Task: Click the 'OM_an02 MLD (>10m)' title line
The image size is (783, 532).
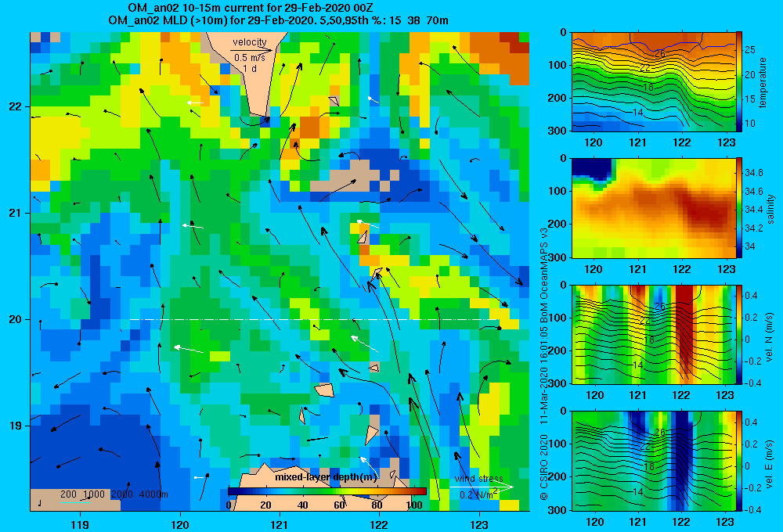Action: click(x=278, y=20)
